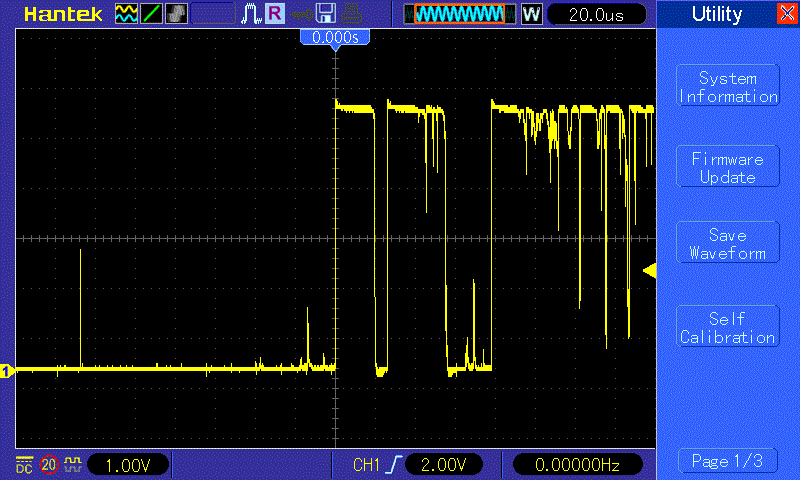The height and width of the screenshot is (480, 800).
Task: Click the CH1 trigger source label
Action: (366, 465)
